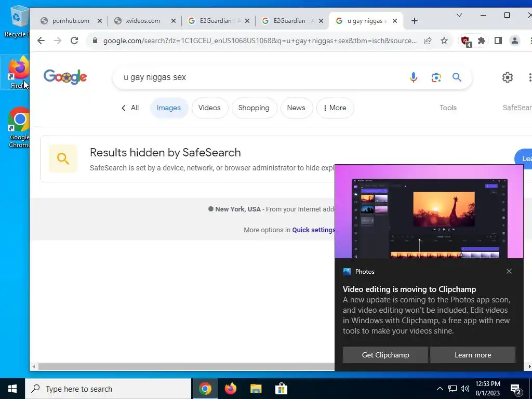Open Firefox from the taskbar
Image resolution: width=532 pixels, height=399 pixels.
(230, 389)
